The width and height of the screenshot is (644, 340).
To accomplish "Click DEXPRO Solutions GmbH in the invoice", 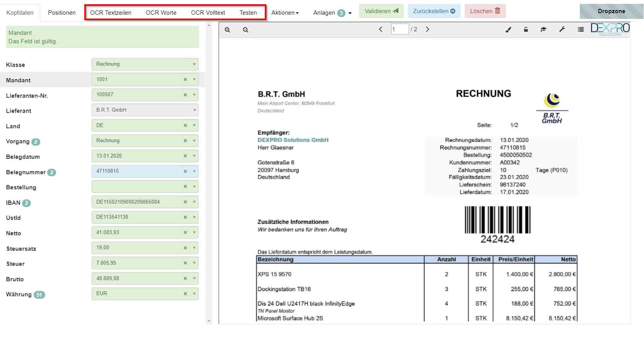I will (293, 140).
